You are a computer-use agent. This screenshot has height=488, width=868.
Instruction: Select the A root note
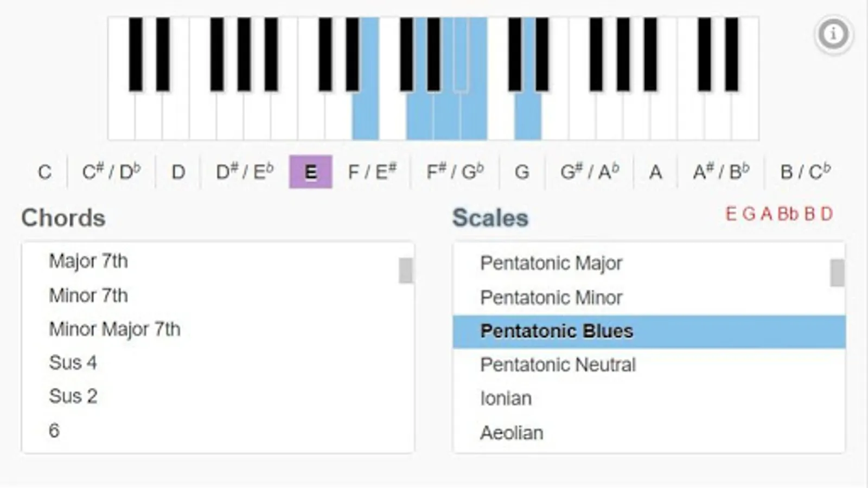coord(655,172)
